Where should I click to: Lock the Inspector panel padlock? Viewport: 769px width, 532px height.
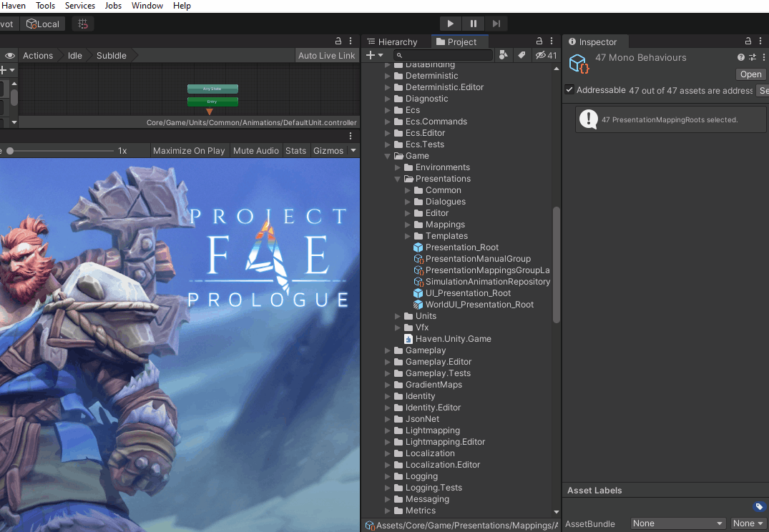tap(748, 41)
